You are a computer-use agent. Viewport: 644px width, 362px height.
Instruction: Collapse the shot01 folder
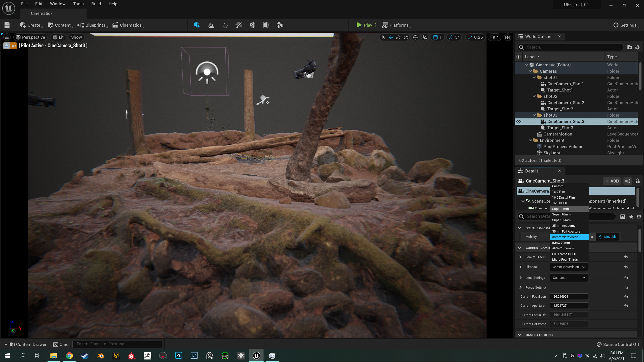tap(534, 77)
